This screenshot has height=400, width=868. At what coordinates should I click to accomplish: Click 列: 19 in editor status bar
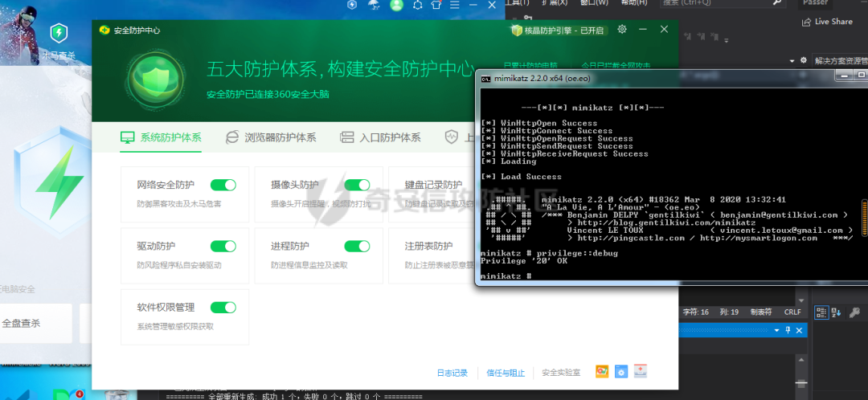pos(729,312)
